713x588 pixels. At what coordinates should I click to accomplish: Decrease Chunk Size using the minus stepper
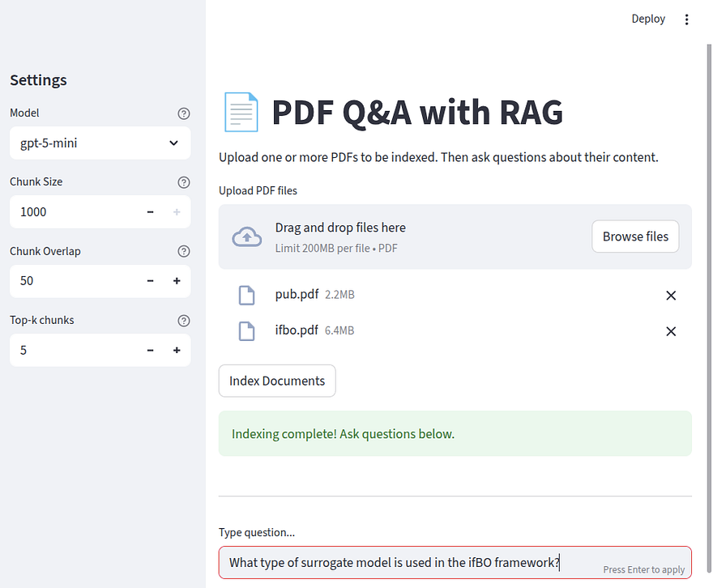150,211
